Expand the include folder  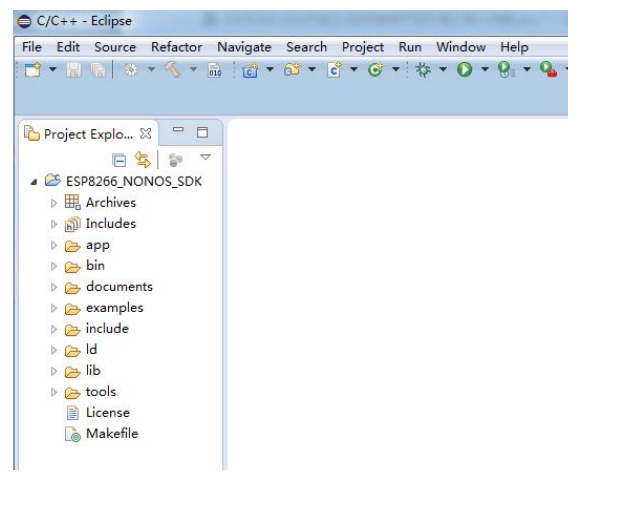point(54,329)
